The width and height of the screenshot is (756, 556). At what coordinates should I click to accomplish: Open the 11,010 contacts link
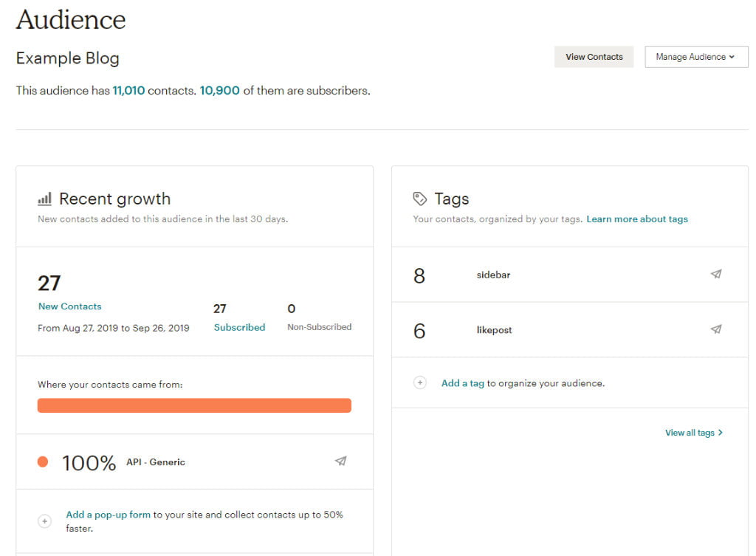tap(128, 90)
